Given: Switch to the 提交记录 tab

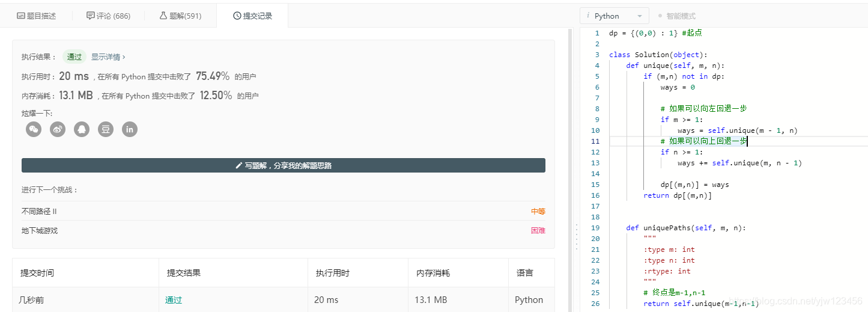Looking at the screenshot, I should coord(252,16).
